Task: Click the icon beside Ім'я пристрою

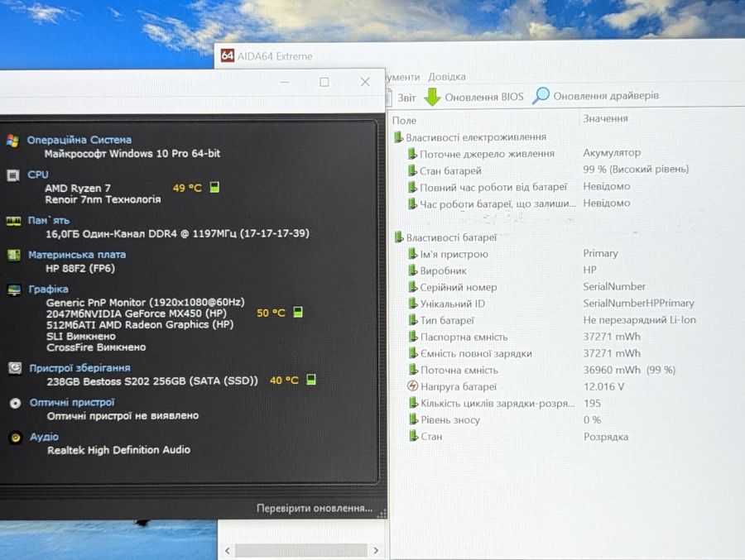Action: (x=412, y=254)
